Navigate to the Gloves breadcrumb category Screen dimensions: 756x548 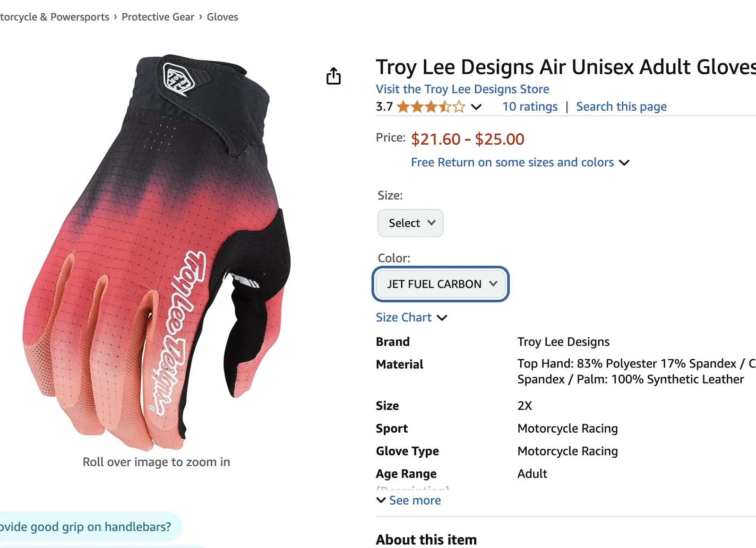tap(222, 17)
